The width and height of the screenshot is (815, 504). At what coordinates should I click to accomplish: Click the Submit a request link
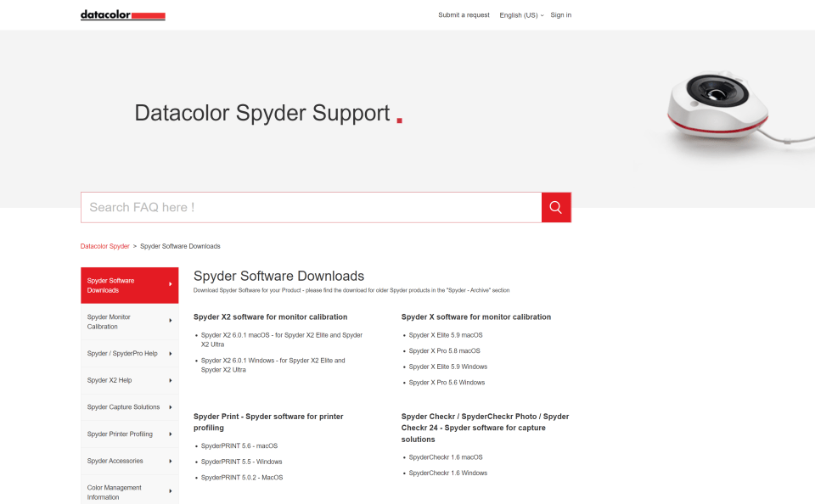click(464, 15)
